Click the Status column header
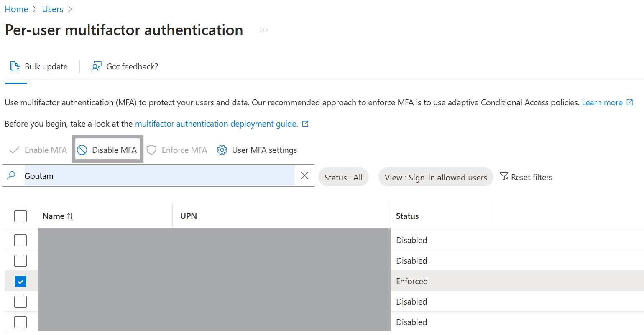 [x=407, y=216]
